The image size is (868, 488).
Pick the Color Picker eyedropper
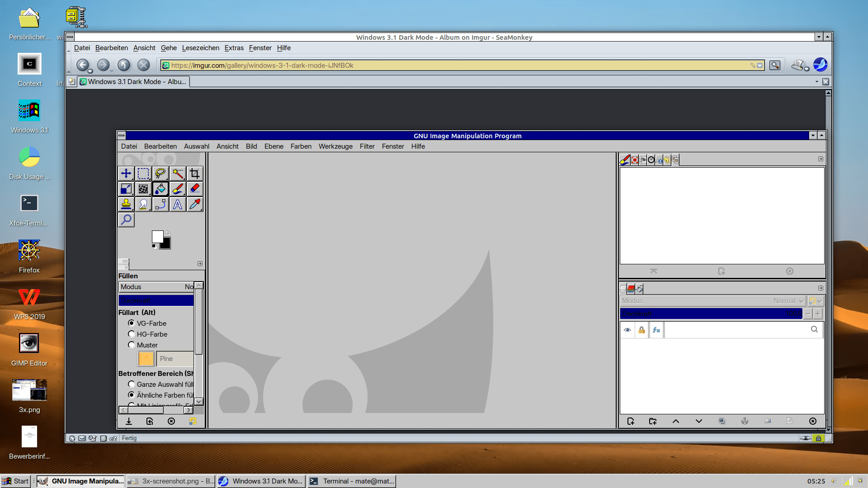click(195, 204)
